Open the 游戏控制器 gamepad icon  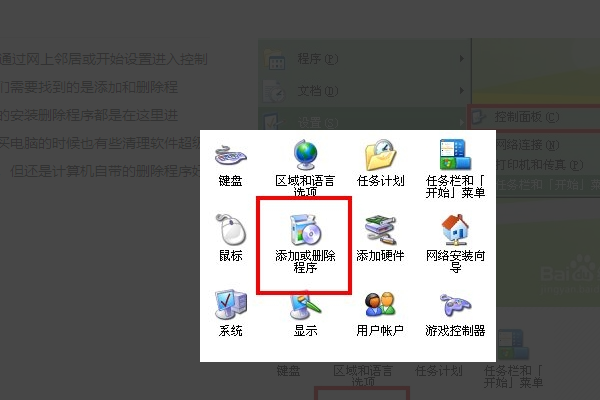click(455, 305)
